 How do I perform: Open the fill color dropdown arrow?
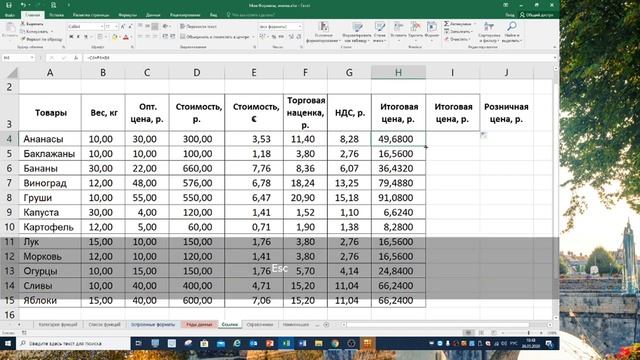(120, 37)
